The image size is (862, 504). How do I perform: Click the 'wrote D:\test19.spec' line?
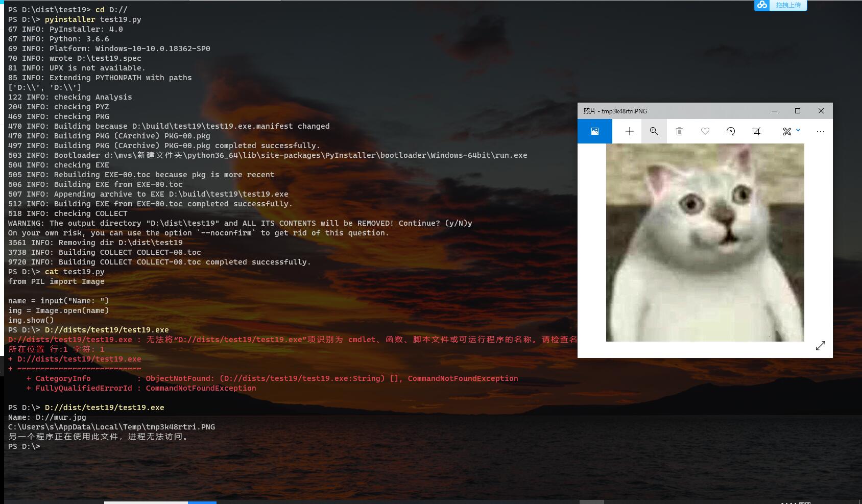pos(75,58)
